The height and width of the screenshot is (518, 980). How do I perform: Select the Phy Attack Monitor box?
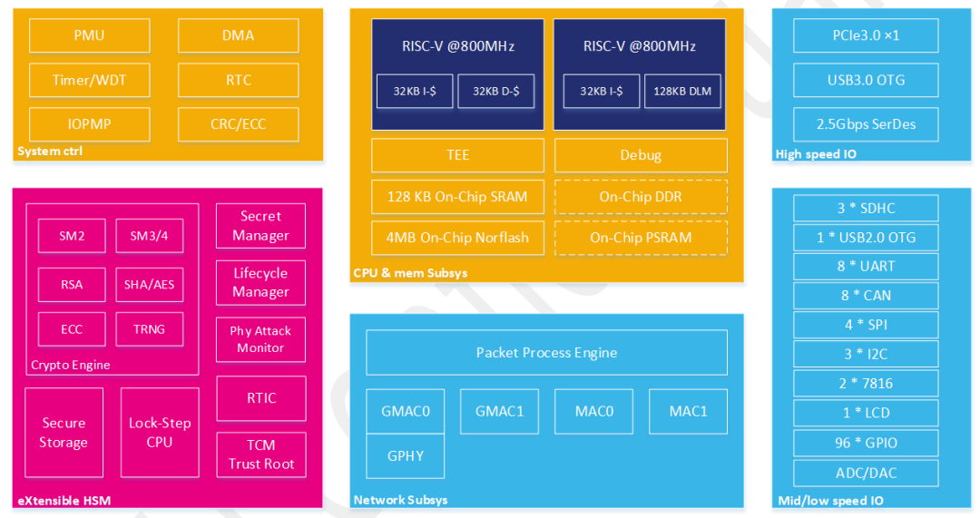pos(260,339)
